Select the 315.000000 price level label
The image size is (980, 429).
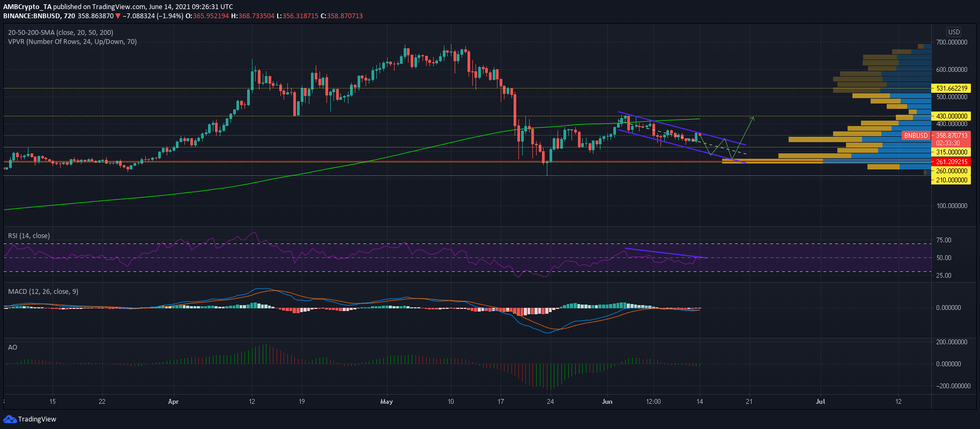pyautogui.click(x=952, y=152)
